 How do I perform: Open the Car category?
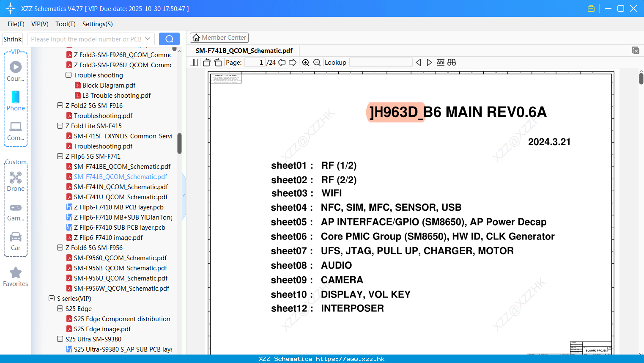16,241
